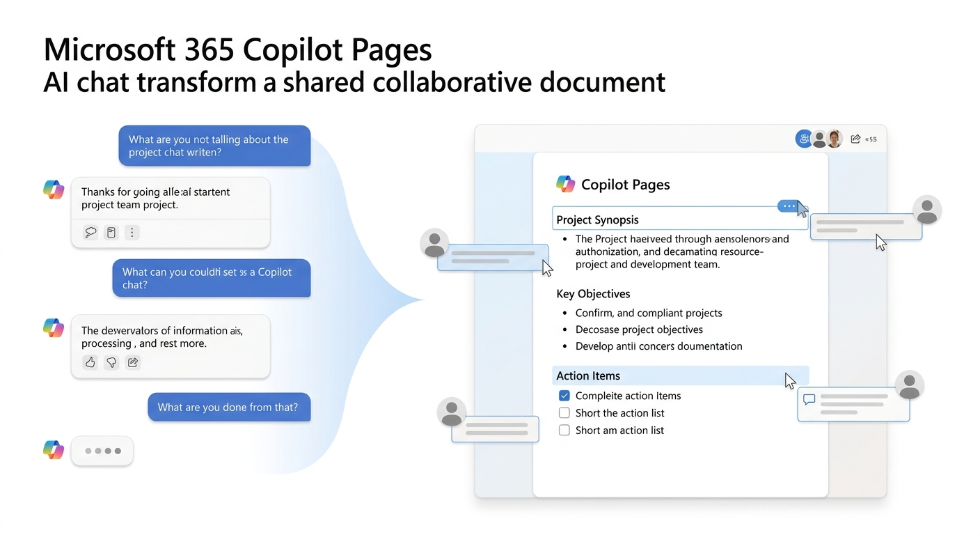980x535 pixels.
Task: Open the vertical three-dot menu under first Copilot reply
Action: [x=132, y=233]
